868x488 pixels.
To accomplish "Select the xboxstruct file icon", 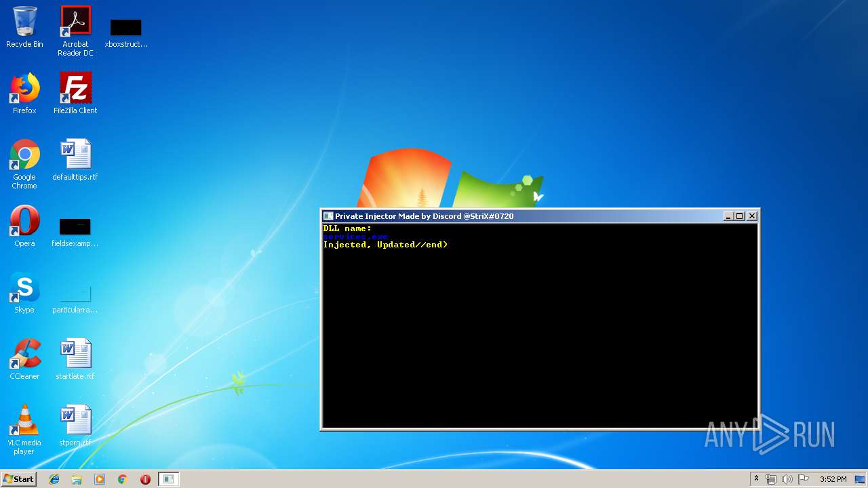I will click(x=126, y=31).
